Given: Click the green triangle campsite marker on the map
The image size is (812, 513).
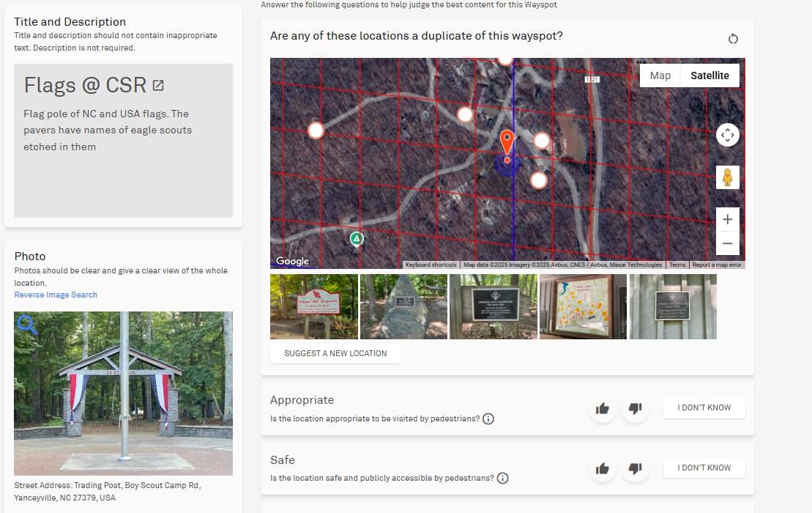Looking at the screenshot, I should pyautogui.click(x=357, y=239).
